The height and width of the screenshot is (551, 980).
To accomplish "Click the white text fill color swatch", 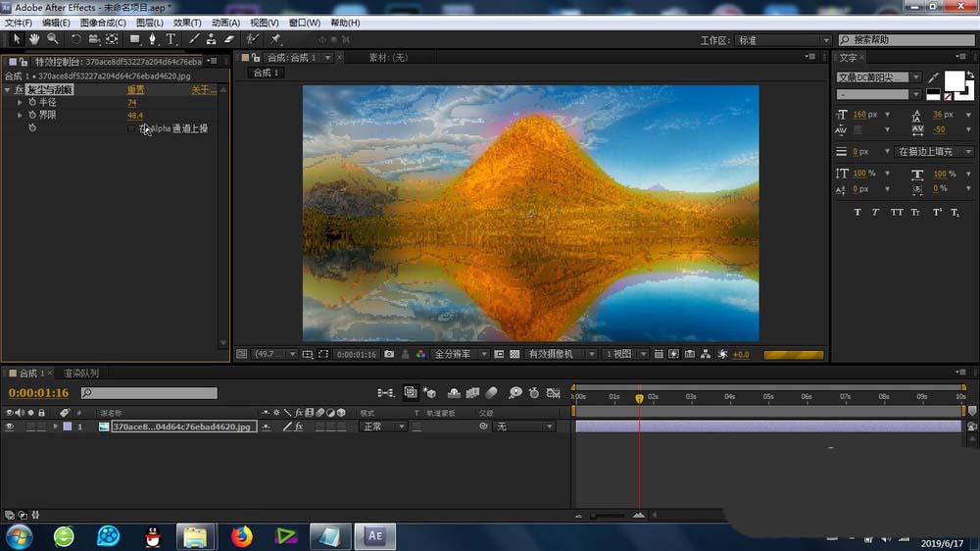I will pyautogui.click(x=954, y=81).
